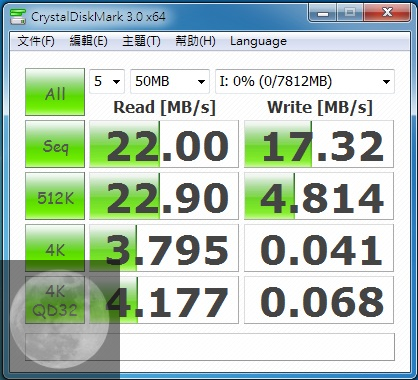Click the Read [MB/s] column header
Viewport: 418px width, 380px height.
(x=165, y=107)
